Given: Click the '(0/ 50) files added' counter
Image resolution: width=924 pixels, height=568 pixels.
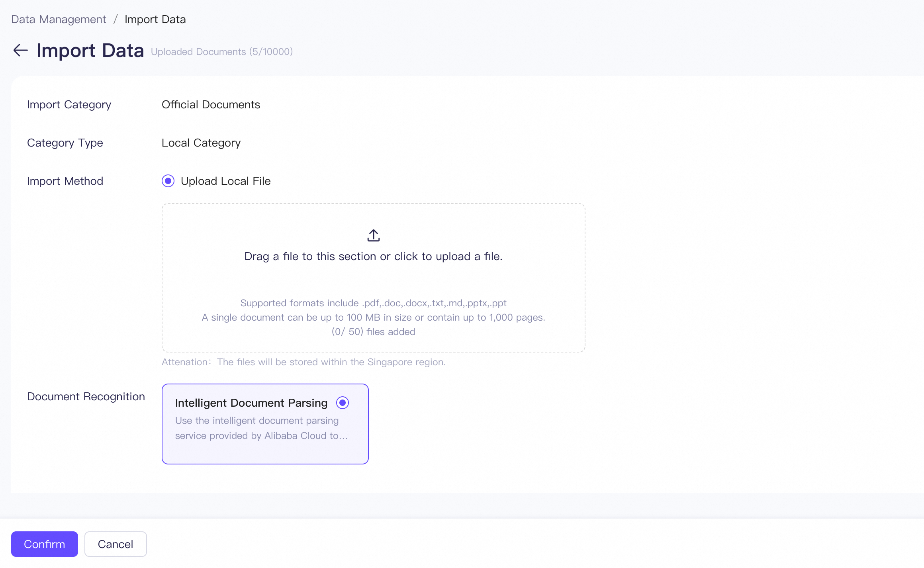Looking at the screenshot, I should coord(373,332).
